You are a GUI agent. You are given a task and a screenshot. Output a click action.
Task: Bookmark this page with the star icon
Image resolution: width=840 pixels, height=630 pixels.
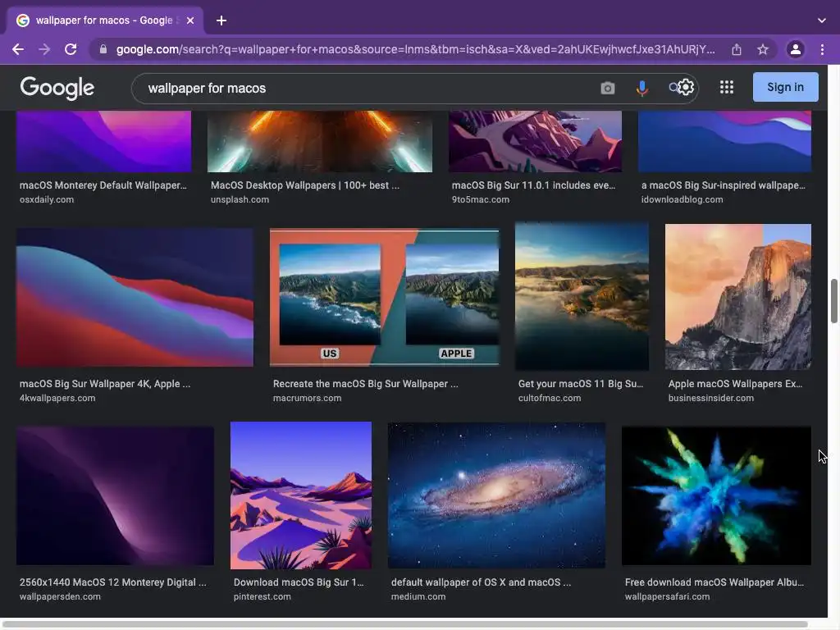(x=763, y=49)
